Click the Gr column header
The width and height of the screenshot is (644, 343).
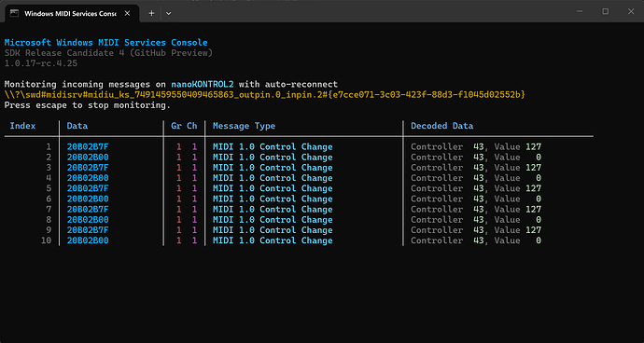point(176,126)
